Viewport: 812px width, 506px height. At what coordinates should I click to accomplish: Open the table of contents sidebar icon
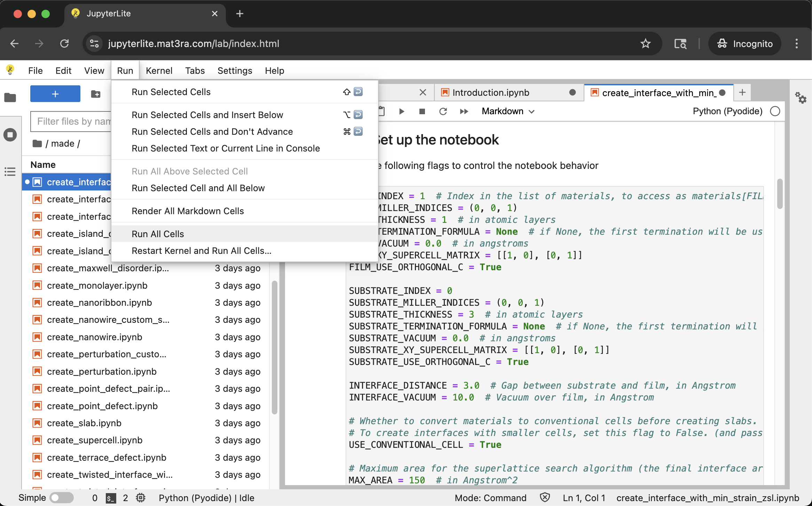10,171
